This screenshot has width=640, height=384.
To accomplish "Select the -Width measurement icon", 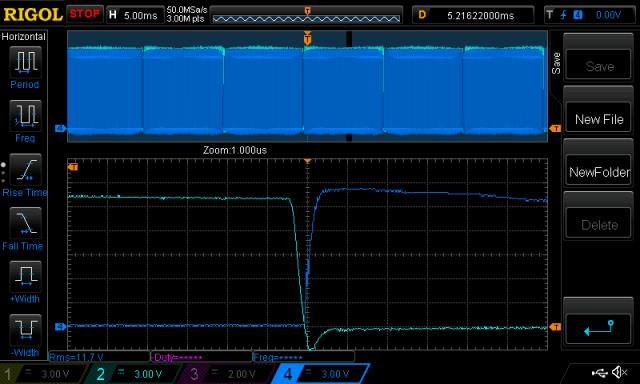I will click(x=25, y=330).
